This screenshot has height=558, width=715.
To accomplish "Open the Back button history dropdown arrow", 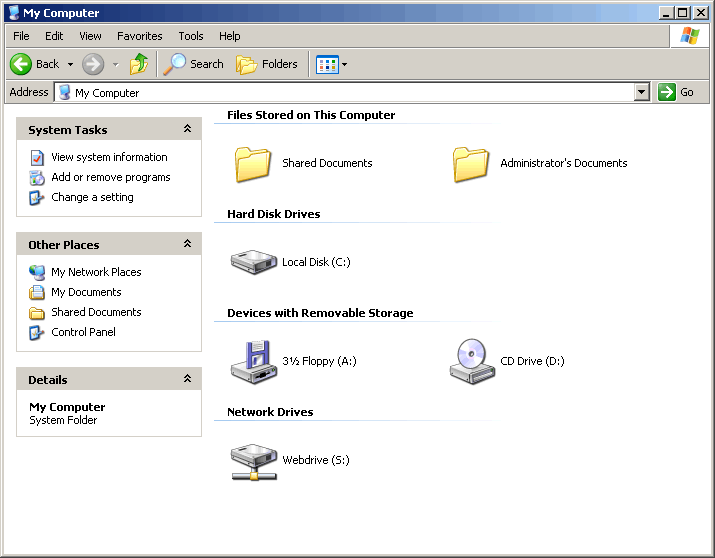I will click(70, 64).
